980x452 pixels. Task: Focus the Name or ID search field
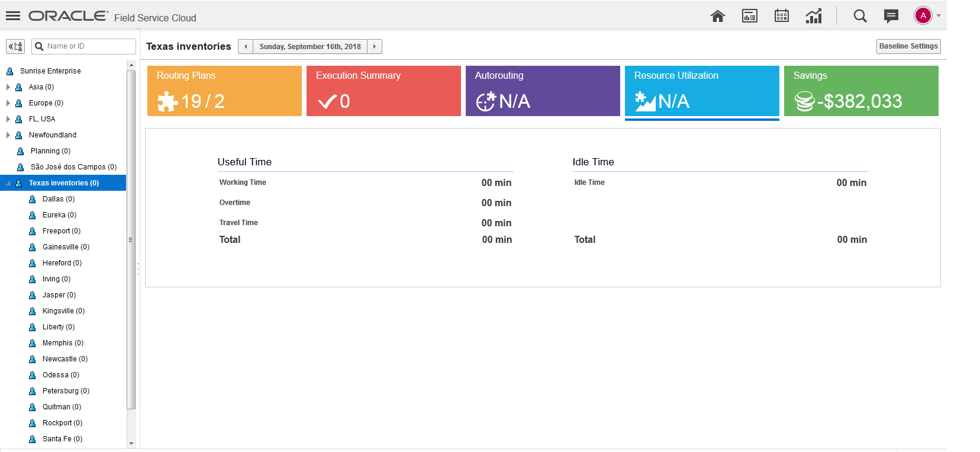pyautogui.click(x=83, y=46)
